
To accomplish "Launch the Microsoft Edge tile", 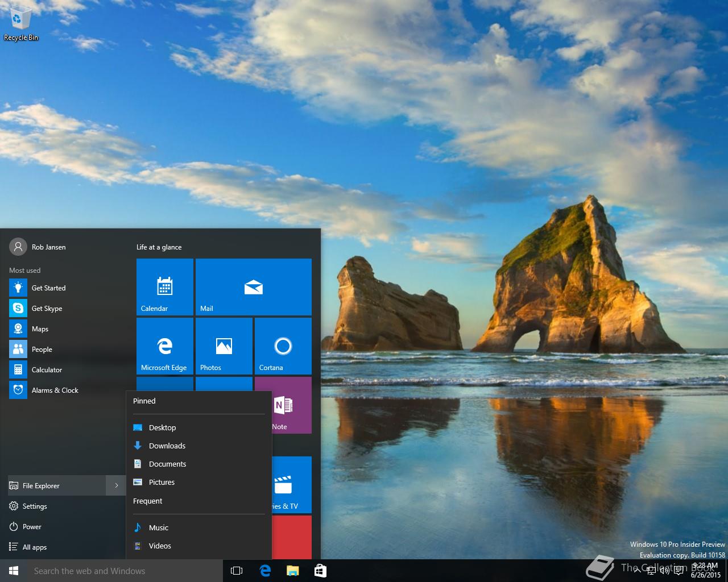I will (165, 346).
